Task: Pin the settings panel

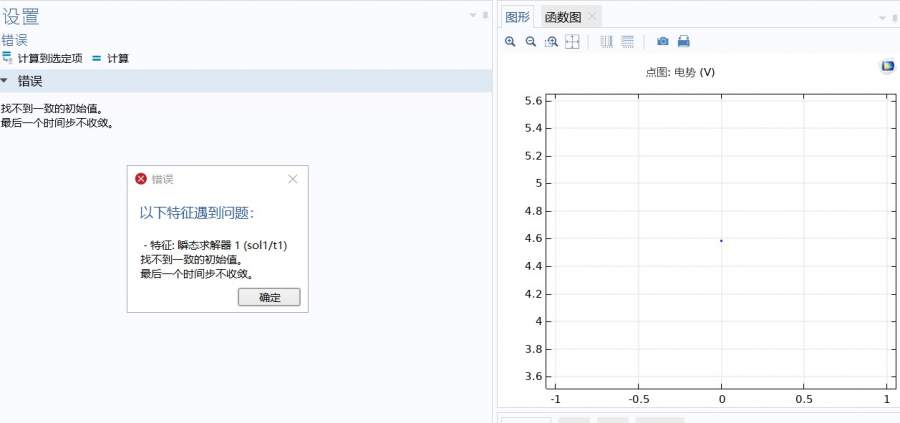Action: (486, 15)
